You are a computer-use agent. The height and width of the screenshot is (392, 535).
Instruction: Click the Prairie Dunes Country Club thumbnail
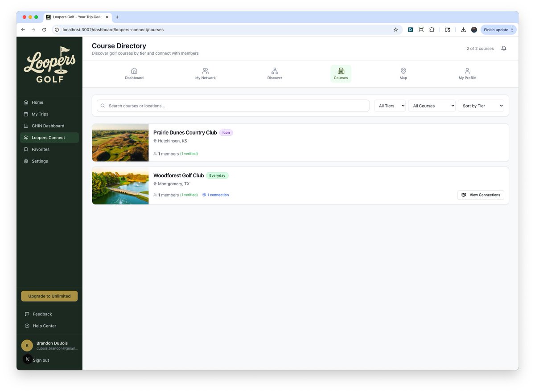coord(120,143)
